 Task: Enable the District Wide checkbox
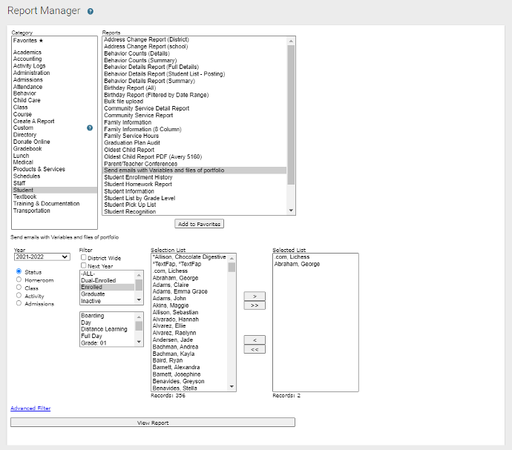pos(84,257)
